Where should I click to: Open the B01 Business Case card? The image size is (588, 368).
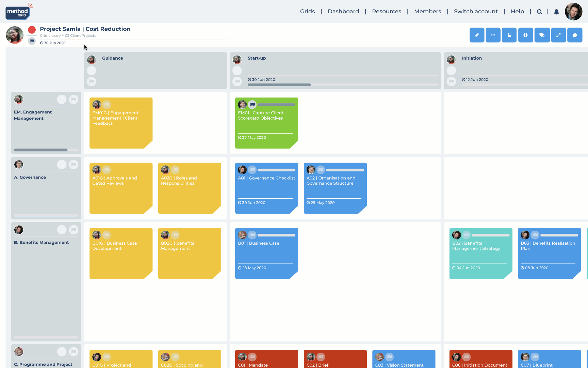tap(266, 254)
